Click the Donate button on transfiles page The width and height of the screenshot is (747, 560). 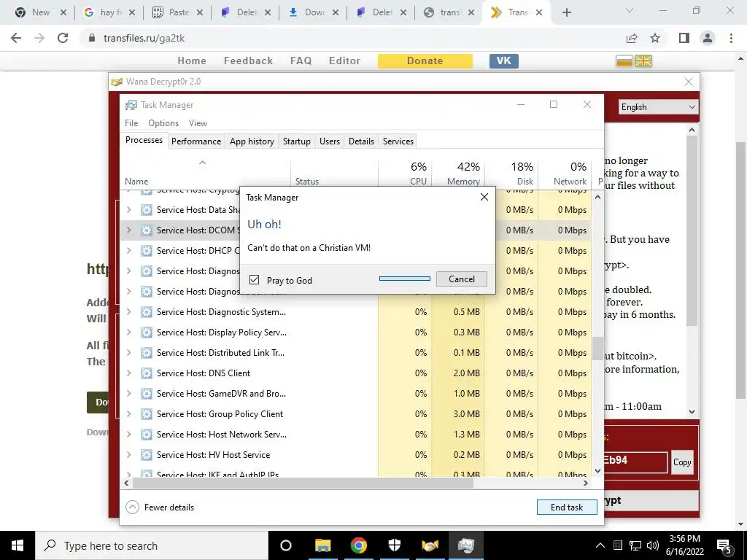tap(425, 61)
